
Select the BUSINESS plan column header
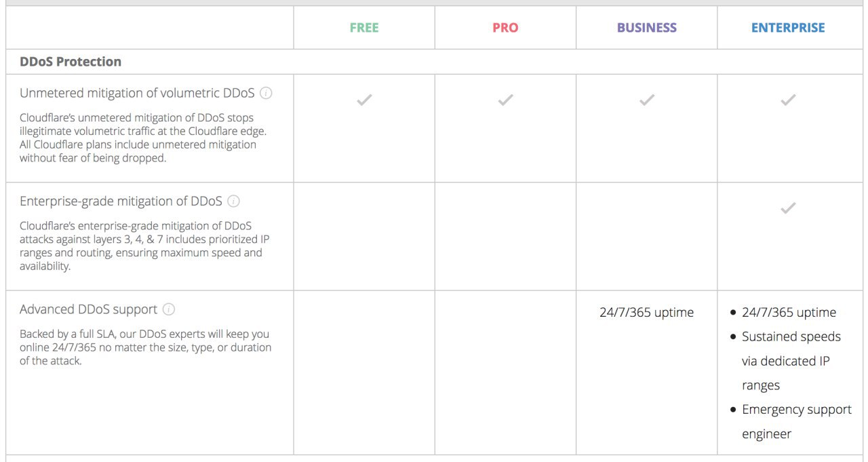click(647, 28)
